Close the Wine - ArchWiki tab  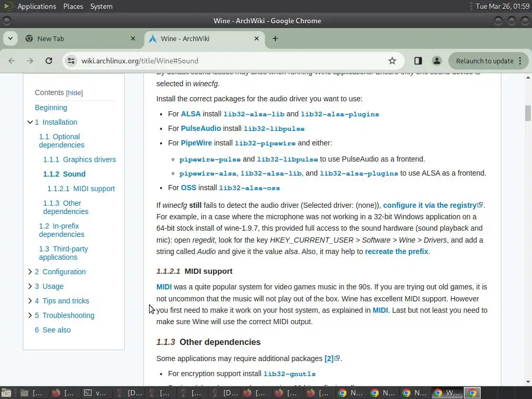[257, 38]
